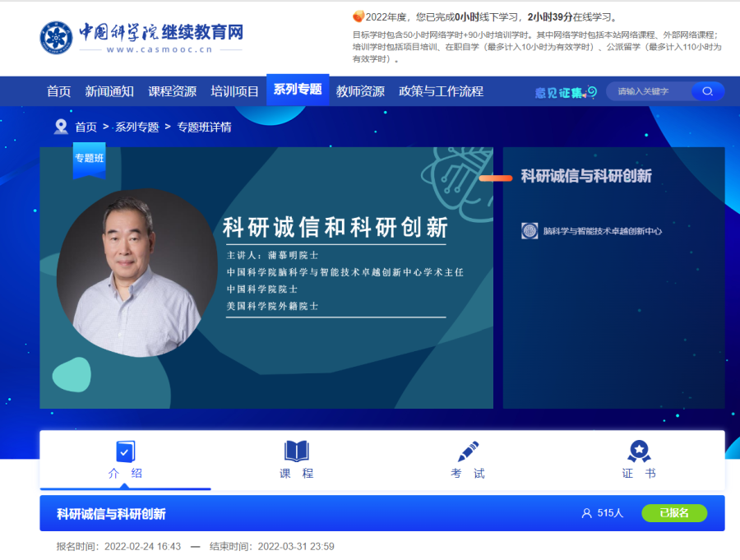Open 课程资源 from the navigation bar
The height and width of the screenshot is (560, 740).
coord(172,91)
